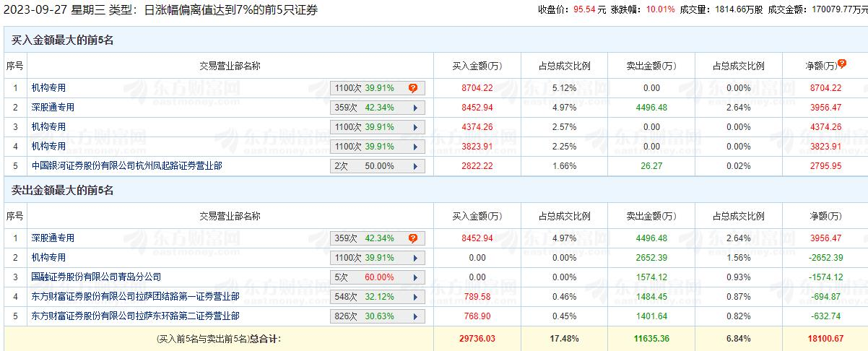Click 深股通专用 in the sell table

click(x=53, y=238)
